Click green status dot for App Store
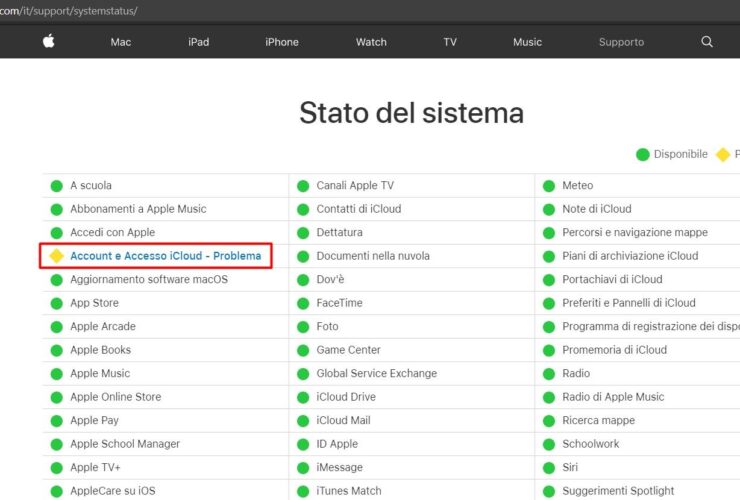The height and width of the screenshot is (500, 740). (57, 304)
